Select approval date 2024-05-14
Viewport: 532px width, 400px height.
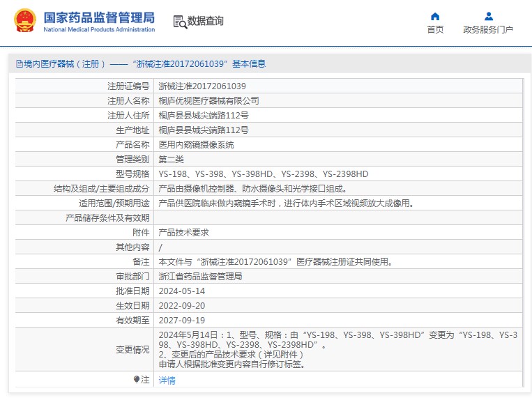point(182,291)
